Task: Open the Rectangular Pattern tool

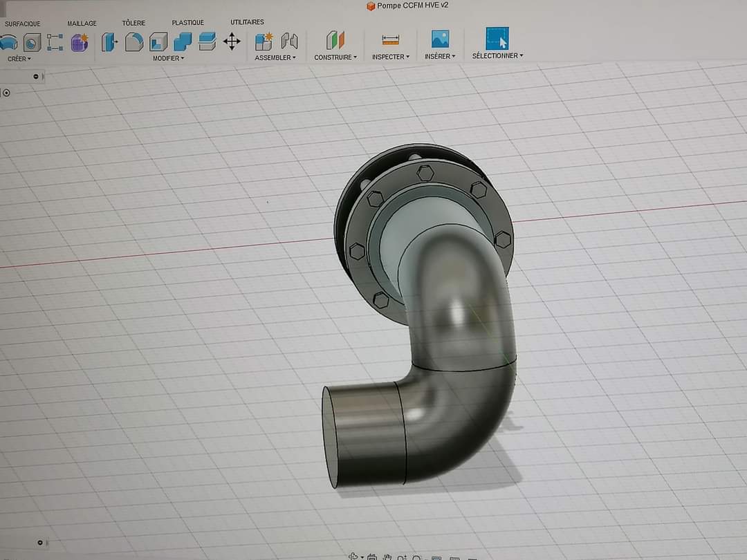Action: 55,42
